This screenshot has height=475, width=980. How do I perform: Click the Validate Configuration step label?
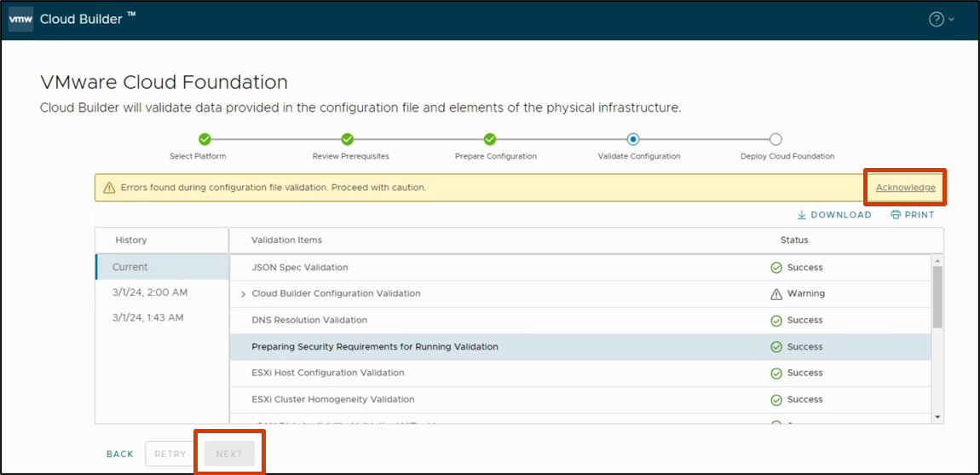[639, 156]
